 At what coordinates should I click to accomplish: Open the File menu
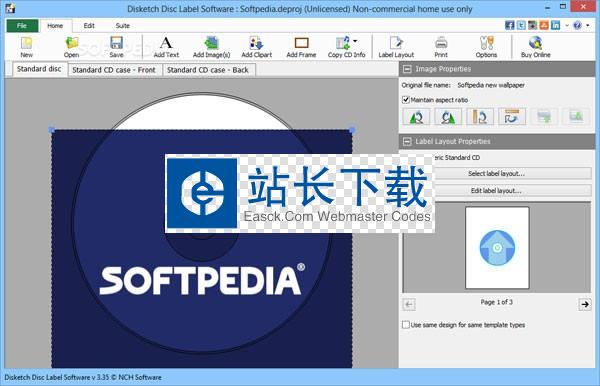coord(22,26)
